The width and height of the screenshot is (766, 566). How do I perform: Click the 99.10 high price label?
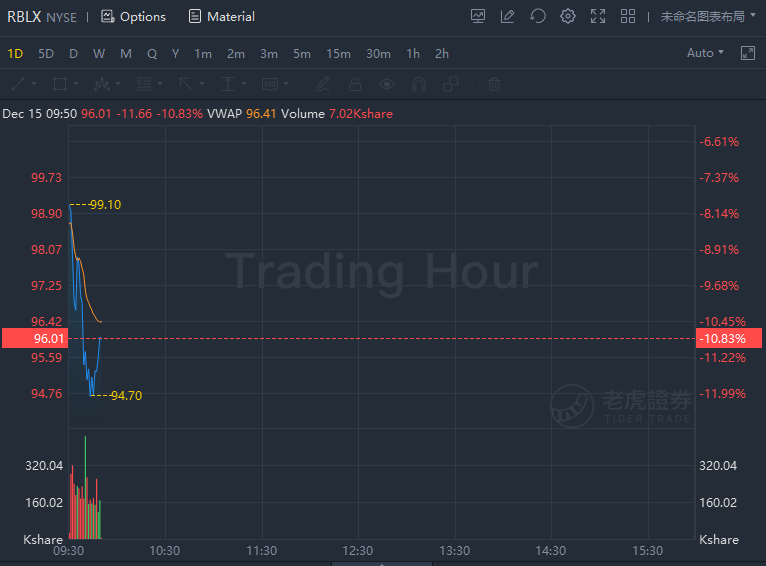105,205
